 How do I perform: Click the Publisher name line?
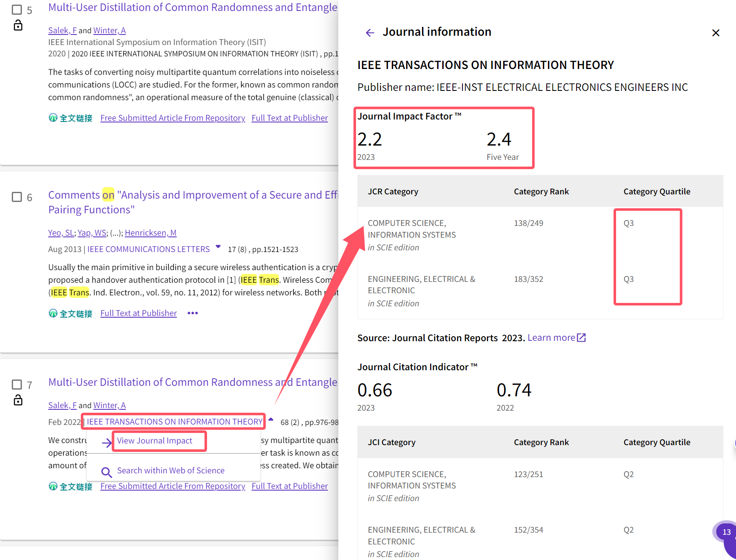coord(523,87)
